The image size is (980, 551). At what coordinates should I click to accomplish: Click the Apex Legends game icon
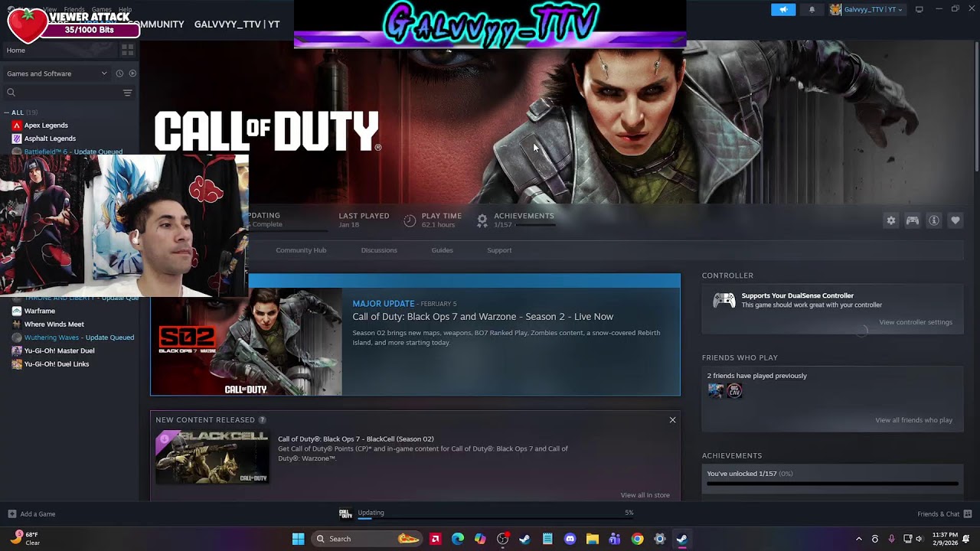17,126
